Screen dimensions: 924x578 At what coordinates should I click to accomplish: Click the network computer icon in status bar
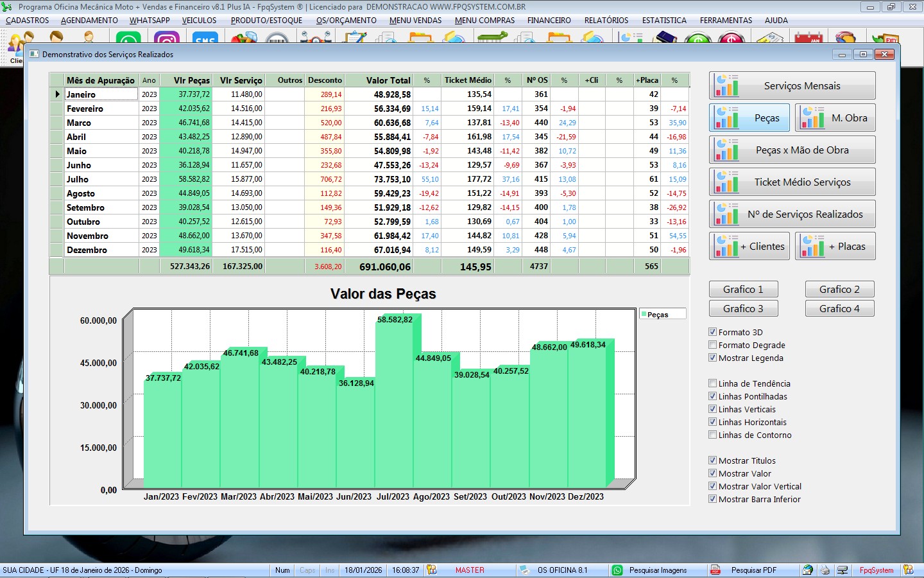point(843,570)
